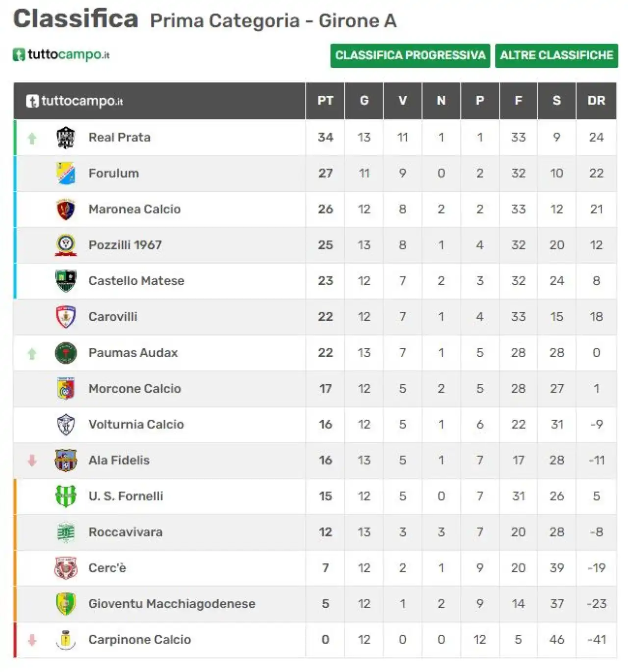Open the Classifica Progressiva view
Viewport: 628px width, 672px height.
(410, 55)
